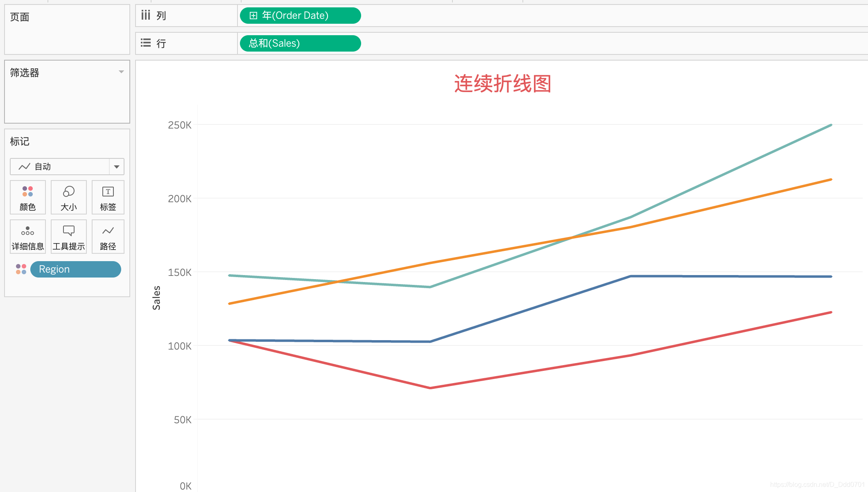Click the Detail (详细信息) marks button
The height and width of the screenshot is (492, 868).
click(x=28, y=237)
